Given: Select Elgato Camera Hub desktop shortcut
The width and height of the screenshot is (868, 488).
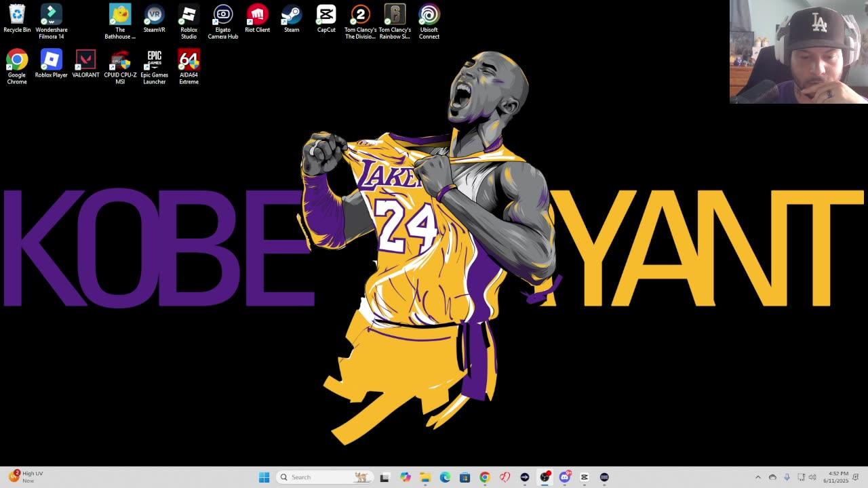Looking at the screenshot, I should (223, 22).
